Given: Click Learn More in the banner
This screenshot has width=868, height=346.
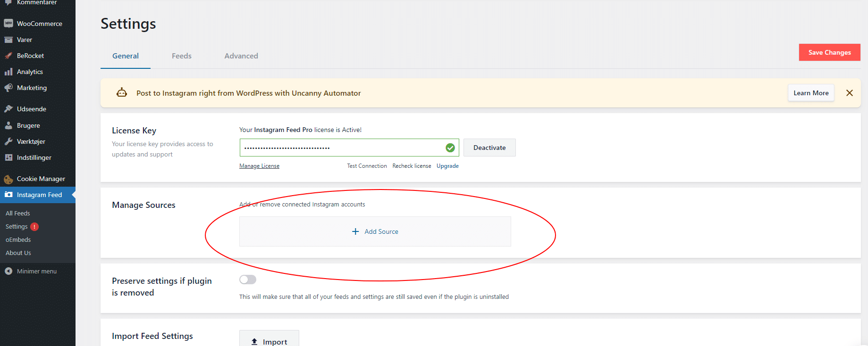Looking at the screenshot, I should click(810, 93).
